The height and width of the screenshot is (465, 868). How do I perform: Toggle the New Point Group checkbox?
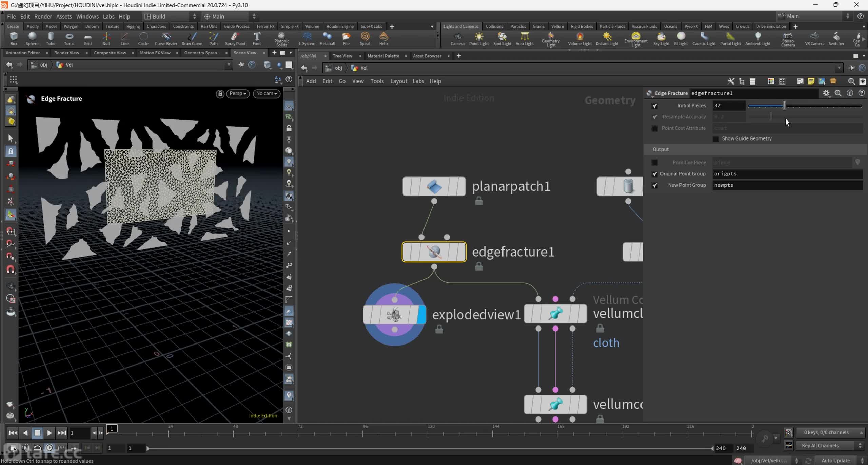[655, 185]
